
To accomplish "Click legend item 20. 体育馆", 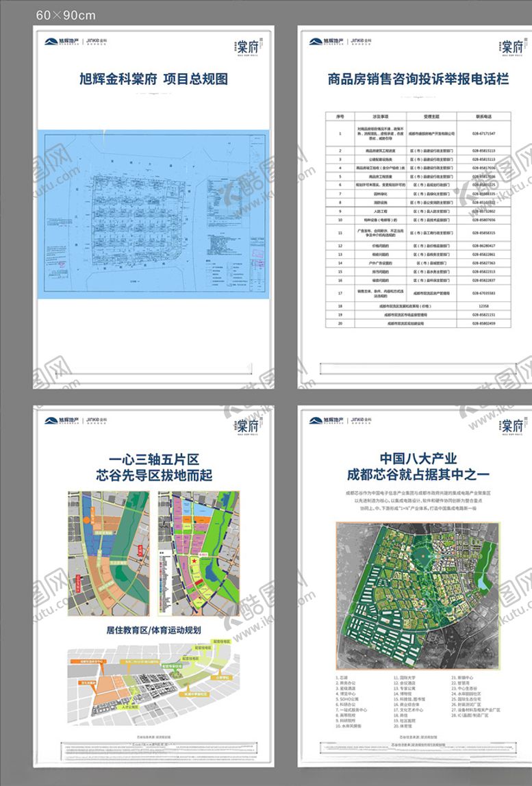I will [403, 726].
